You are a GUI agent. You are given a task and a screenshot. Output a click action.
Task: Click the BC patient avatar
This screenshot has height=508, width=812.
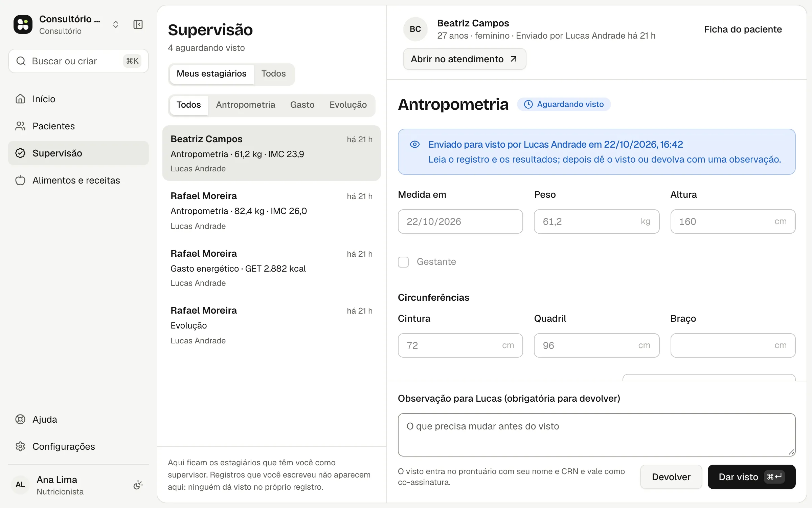pos(415,29)
